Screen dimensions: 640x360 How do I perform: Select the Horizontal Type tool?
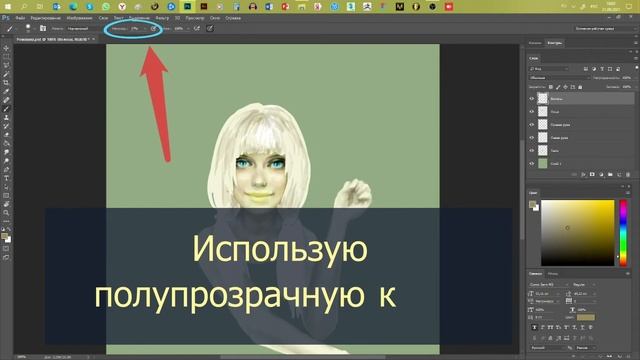pyautogui.click(x=6, y=178)
